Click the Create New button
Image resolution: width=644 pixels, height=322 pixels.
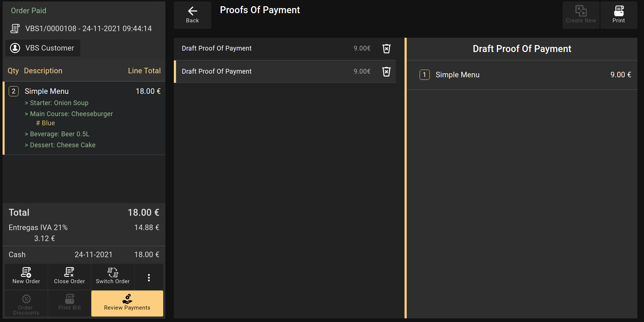click(581, 15)
